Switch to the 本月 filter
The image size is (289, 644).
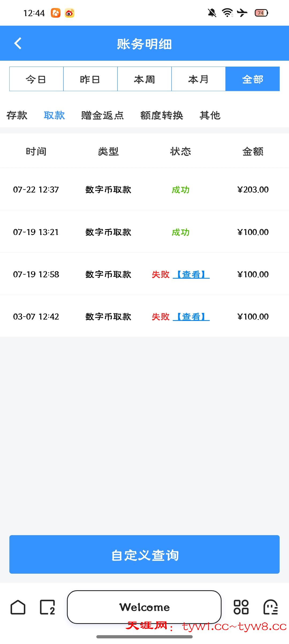coord(199,79)
